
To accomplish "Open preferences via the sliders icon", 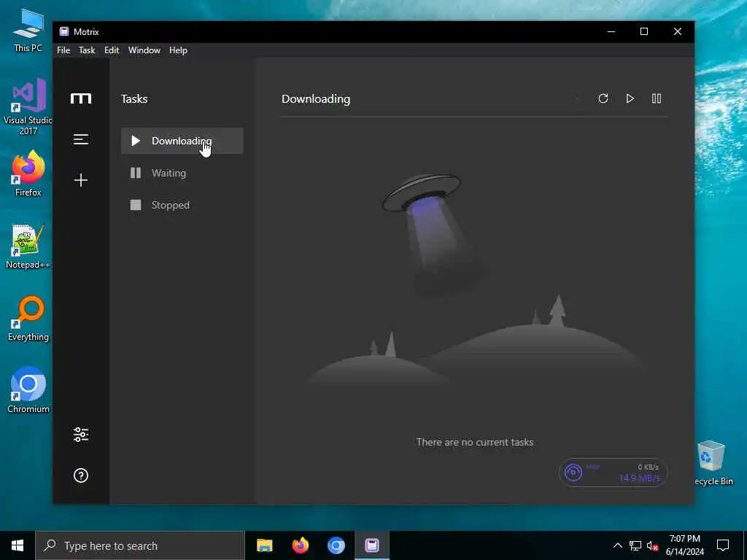I will pyautogui.click(x=81, y=435).
